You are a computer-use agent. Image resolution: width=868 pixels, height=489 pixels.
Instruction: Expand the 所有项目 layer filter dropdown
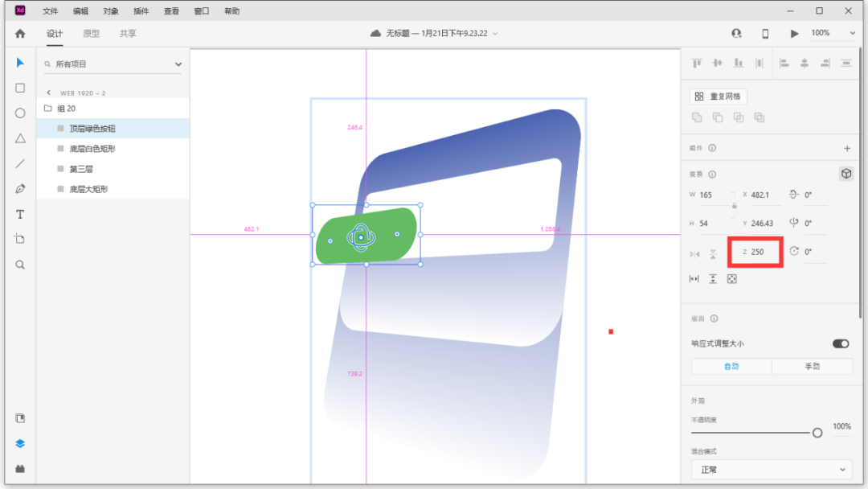click(x=178, y=64)
